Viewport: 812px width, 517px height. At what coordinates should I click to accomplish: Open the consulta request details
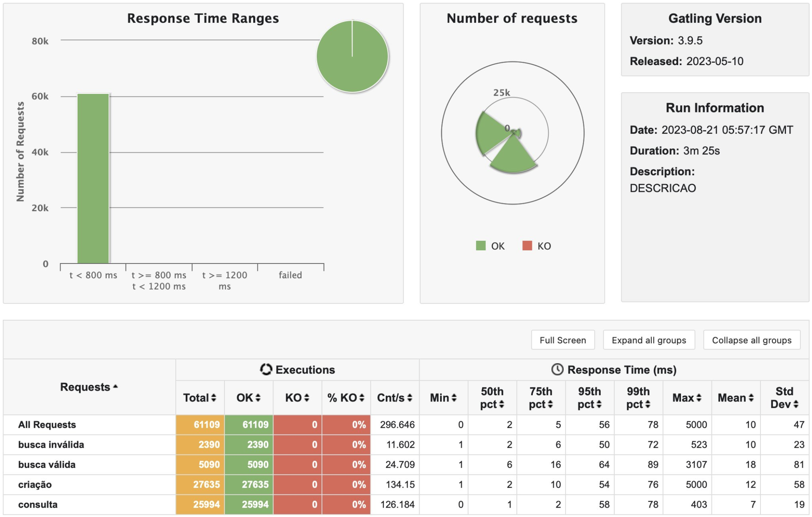click(38, 505)
